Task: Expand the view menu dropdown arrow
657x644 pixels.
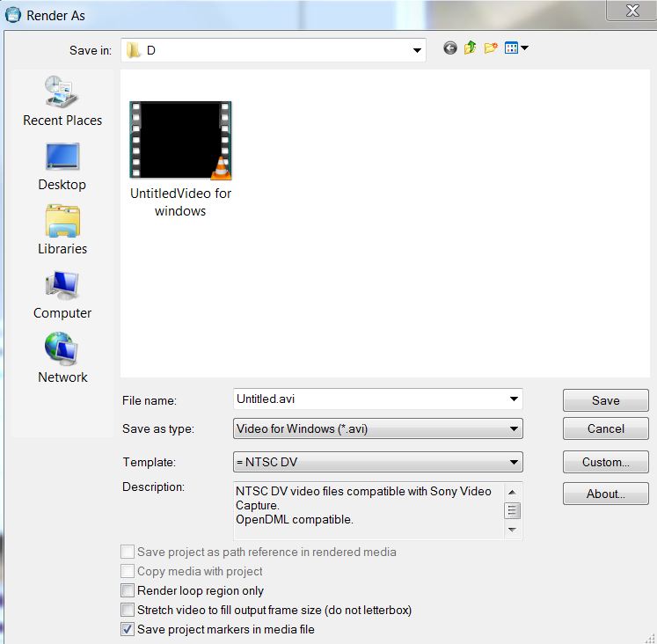Action: [x=524, y=48]
